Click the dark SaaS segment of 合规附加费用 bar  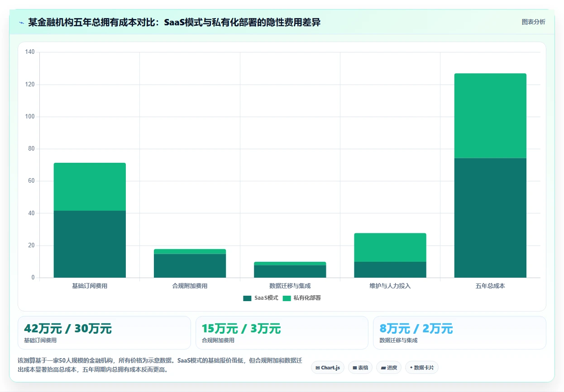pyautogui.click(x=190, y=266)
